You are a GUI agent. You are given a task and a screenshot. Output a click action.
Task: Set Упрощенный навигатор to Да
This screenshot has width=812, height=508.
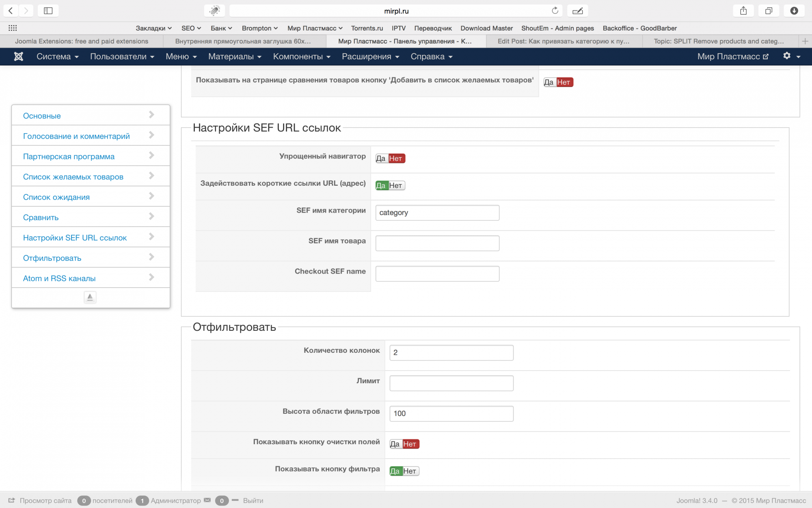point(380,158)
